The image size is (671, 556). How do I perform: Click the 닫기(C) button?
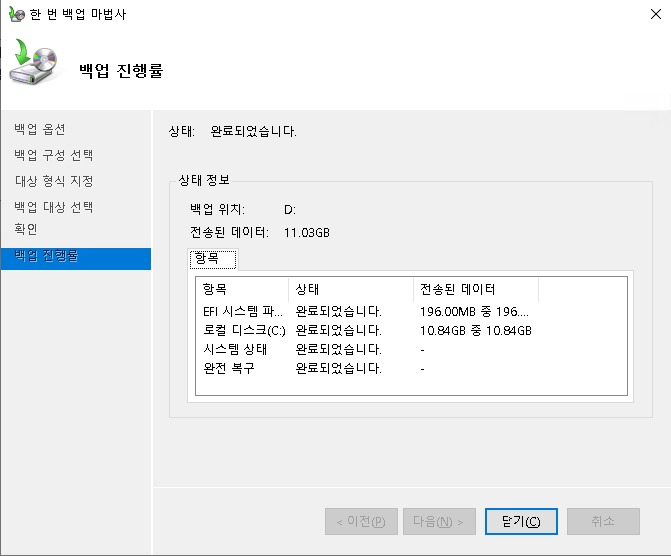[x=520, y=521]
